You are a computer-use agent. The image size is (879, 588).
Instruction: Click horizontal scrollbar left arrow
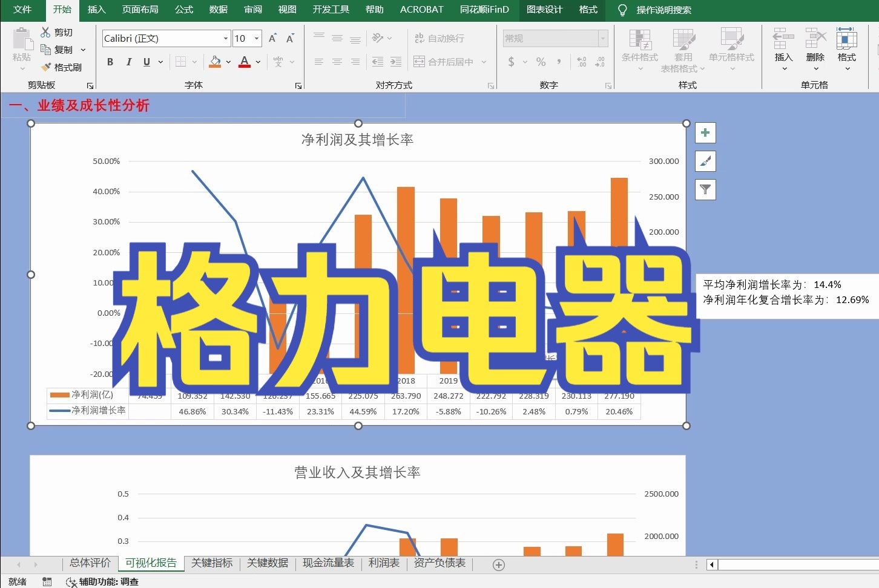click(712, 564)
